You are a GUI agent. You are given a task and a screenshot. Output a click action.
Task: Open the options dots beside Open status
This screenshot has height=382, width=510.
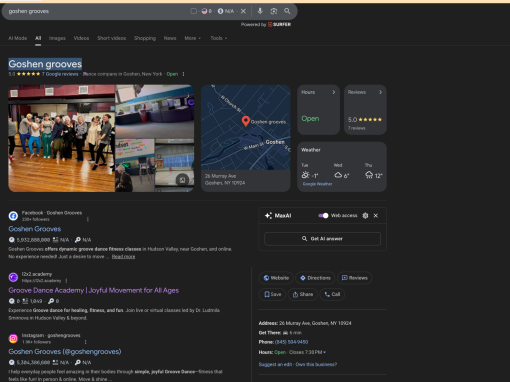183,74
